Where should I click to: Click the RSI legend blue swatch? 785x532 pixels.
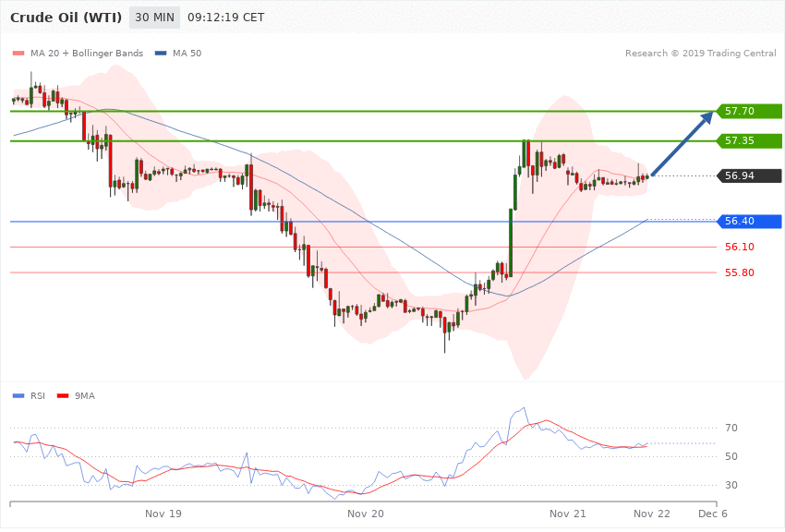coord(18,396)
